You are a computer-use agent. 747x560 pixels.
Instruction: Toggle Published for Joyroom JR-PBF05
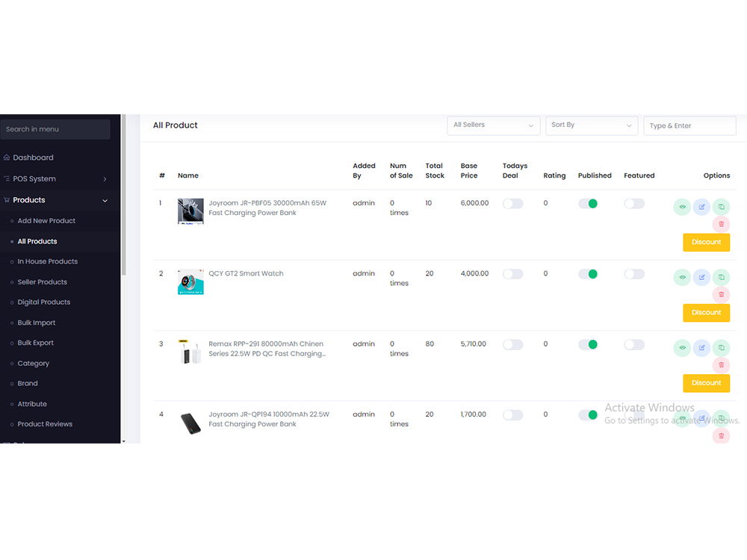[x=588, y=204]
